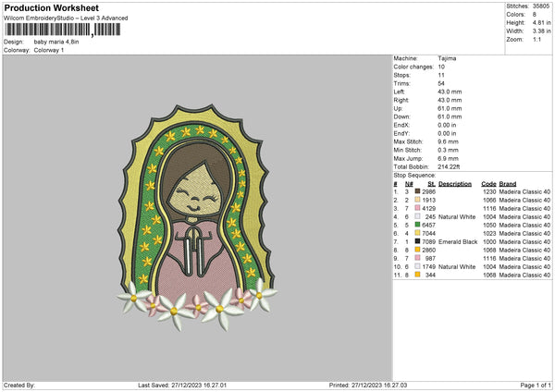This screenshot has width=555, height=392.
Task: Click the 'Stop Sequence:' heading
Action: (414, 175)
